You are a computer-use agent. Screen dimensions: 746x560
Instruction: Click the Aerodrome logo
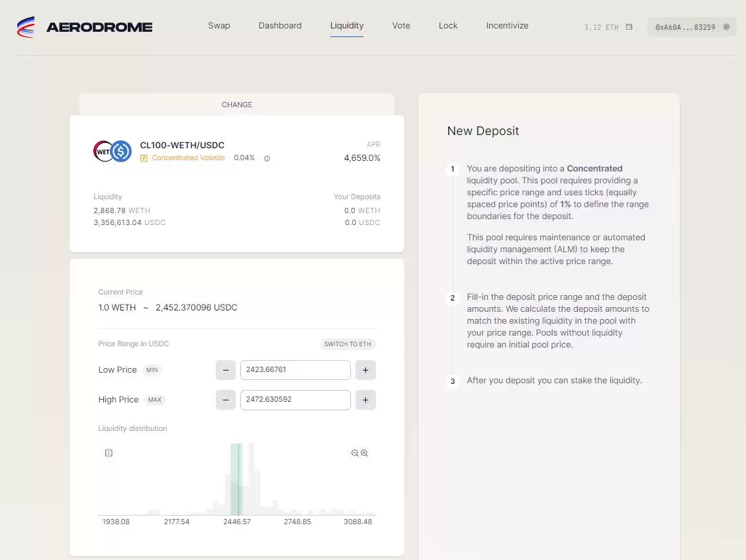click(x=84, y=26)
